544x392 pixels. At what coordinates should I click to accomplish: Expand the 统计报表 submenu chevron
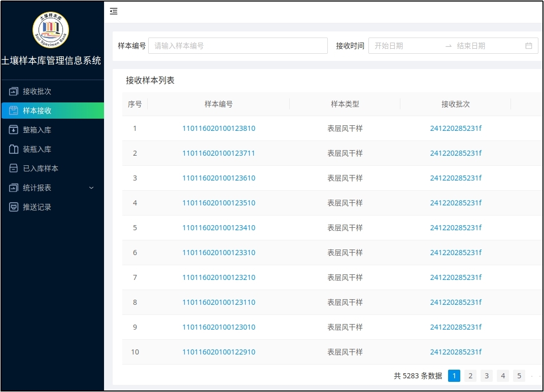click(x=91, y=188)
